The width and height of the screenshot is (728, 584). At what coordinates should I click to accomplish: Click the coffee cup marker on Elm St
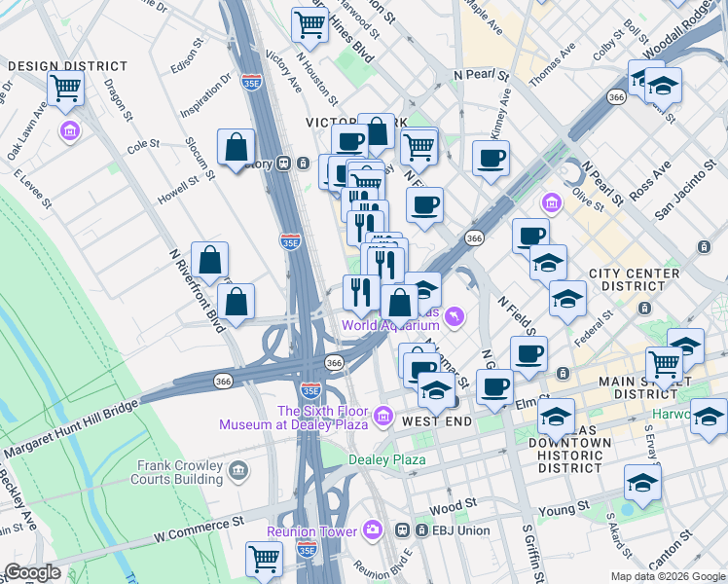(x=495, y=391)
